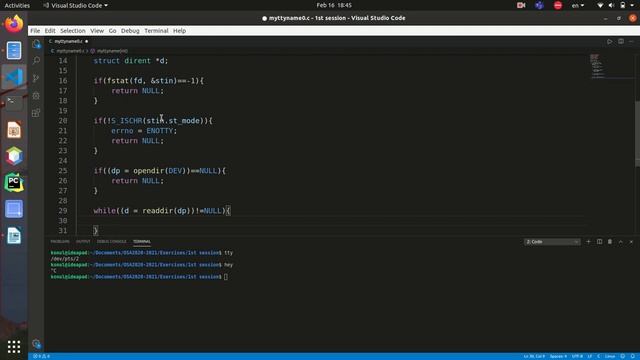Click the function symbol breadcrumb
The height and width of the screenshot is (360, 640).
point(109,51)
